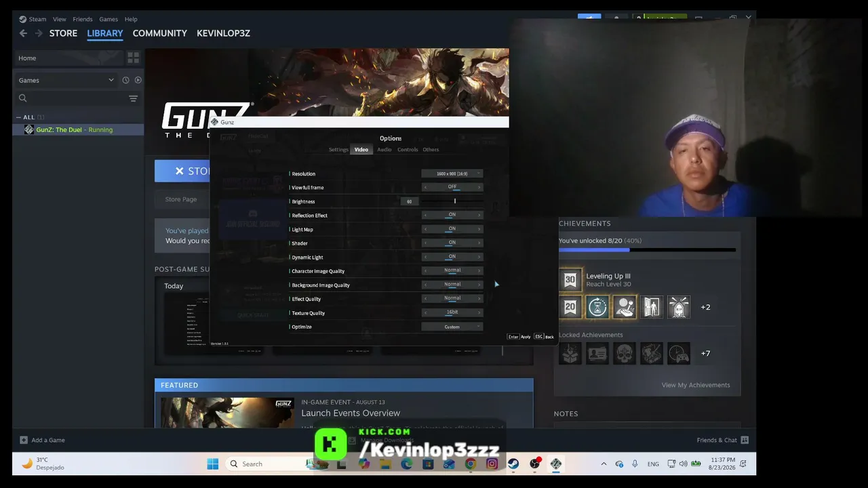Open Instagram from the taskbar

[492, 464]
